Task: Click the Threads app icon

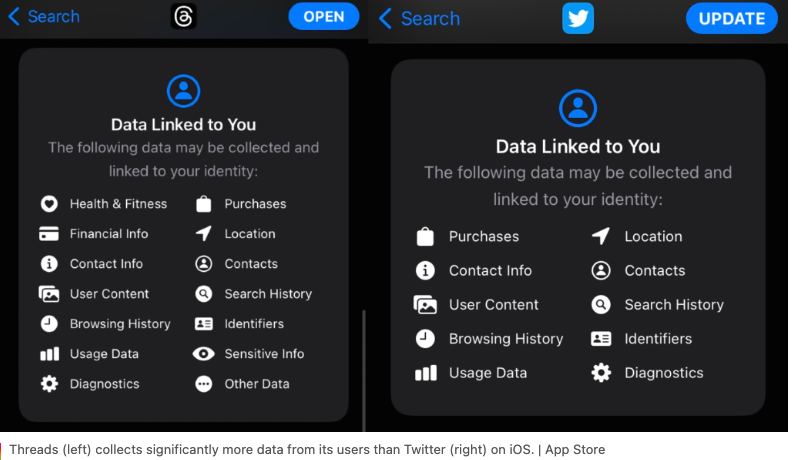Action: click(183, 16)
